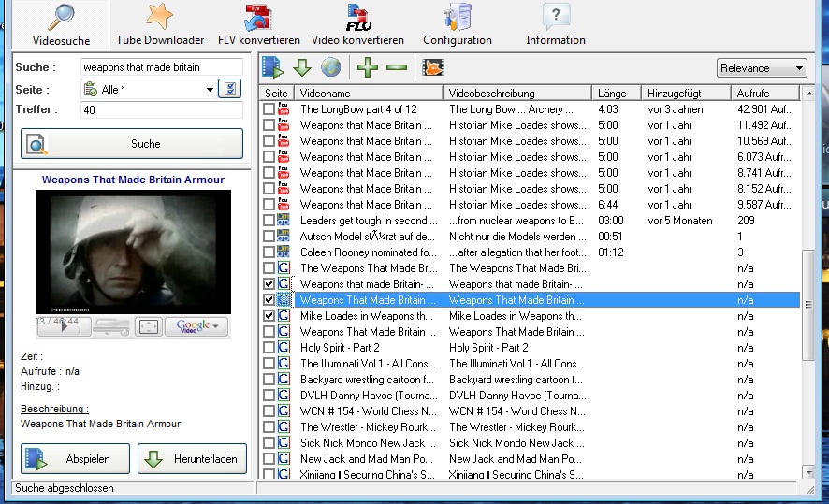Viewport: 829px width, 504px height.
Task: Check the box for Holy Spirit - Part 2
Action: (269, 348)
